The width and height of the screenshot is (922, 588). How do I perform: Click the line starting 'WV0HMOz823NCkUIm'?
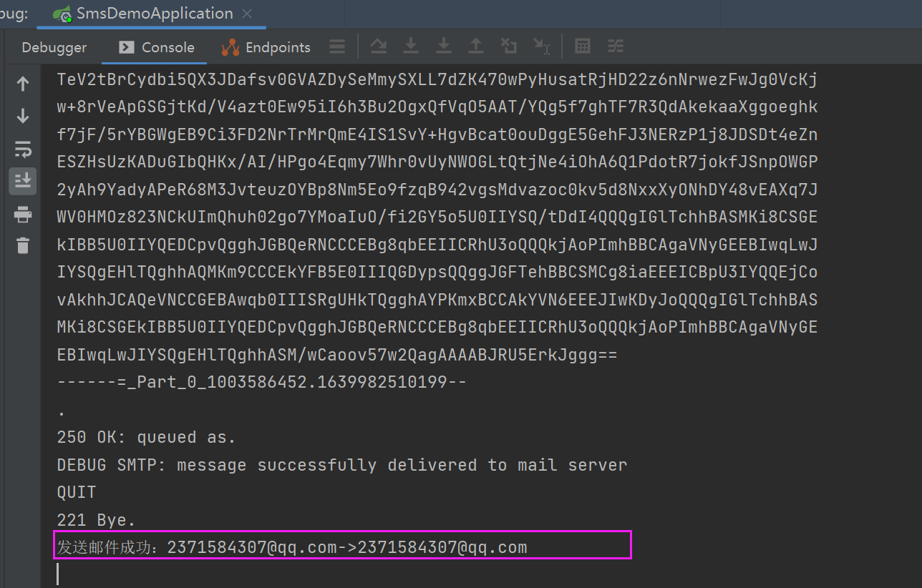(437, 217)
